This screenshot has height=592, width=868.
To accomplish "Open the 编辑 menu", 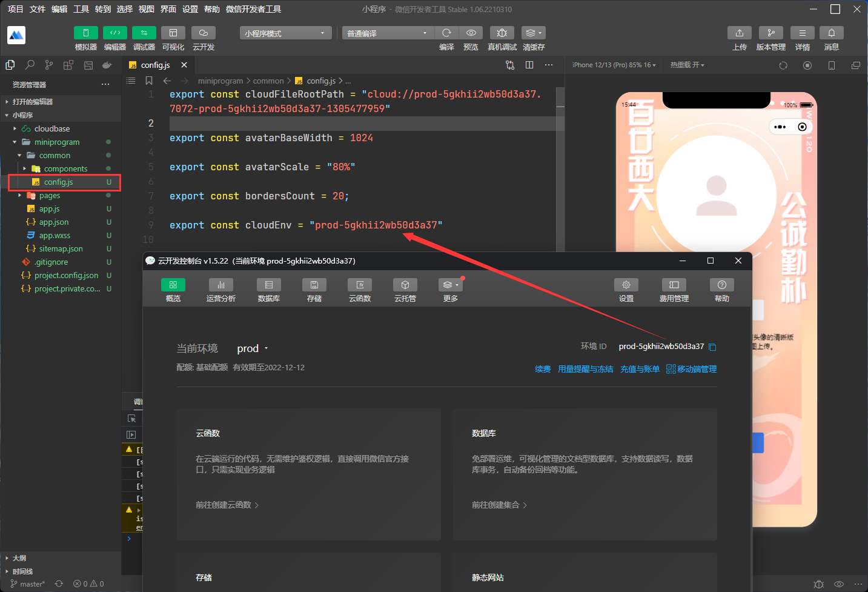I will click(x=59, y=9).
